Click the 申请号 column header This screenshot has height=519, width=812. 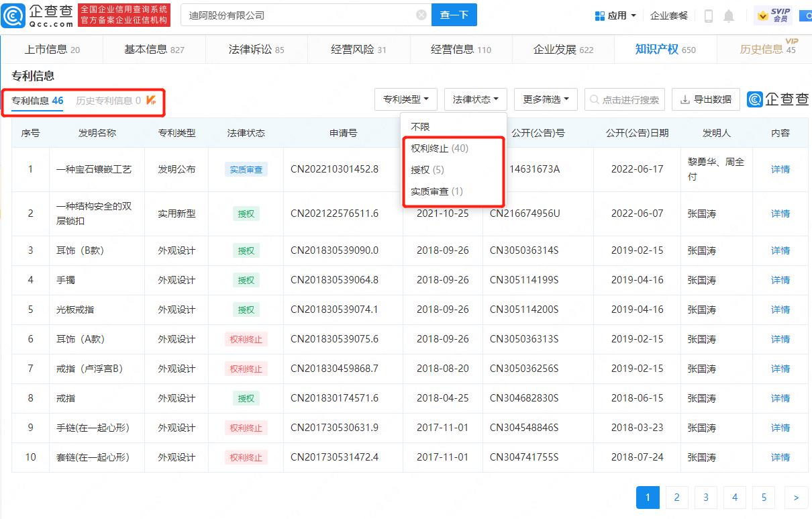(x=343, y=133)
